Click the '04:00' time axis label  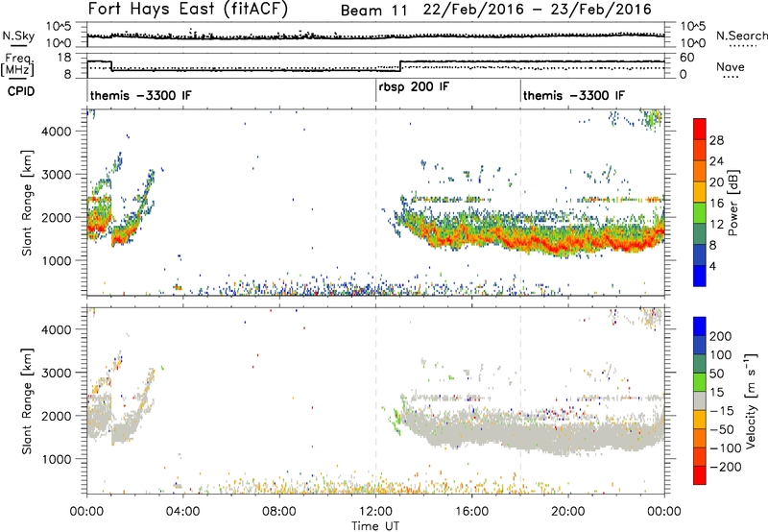coord(183,512)
